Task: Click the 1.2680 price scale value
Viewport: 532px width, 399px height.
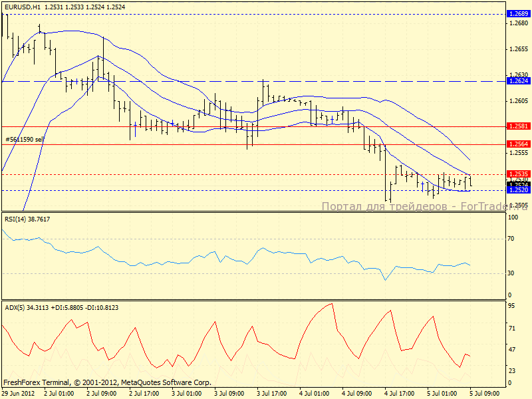Action: (519, 23)
